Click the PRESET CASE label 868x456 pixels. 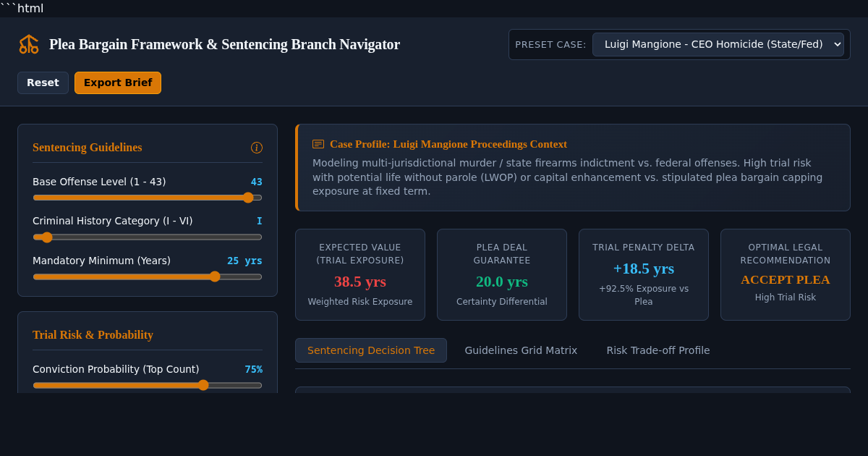pos(550,45)
